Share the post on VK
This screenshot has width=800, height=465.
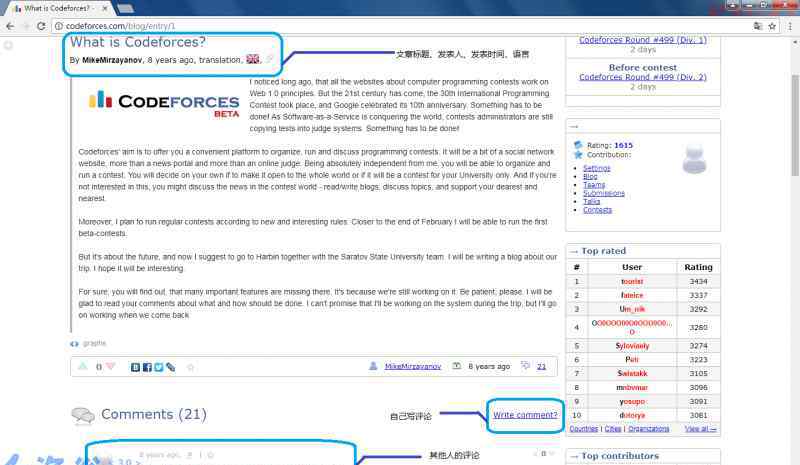point(135,367)
